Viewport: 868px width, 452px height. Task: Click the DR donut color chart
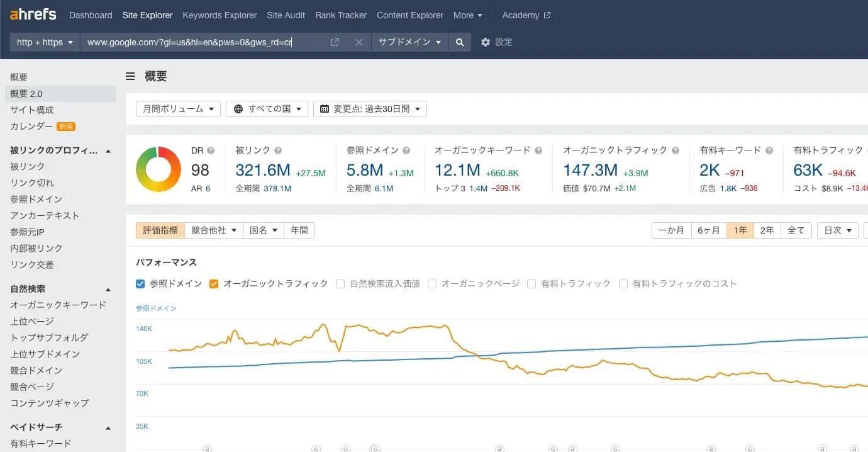[158, 169]
